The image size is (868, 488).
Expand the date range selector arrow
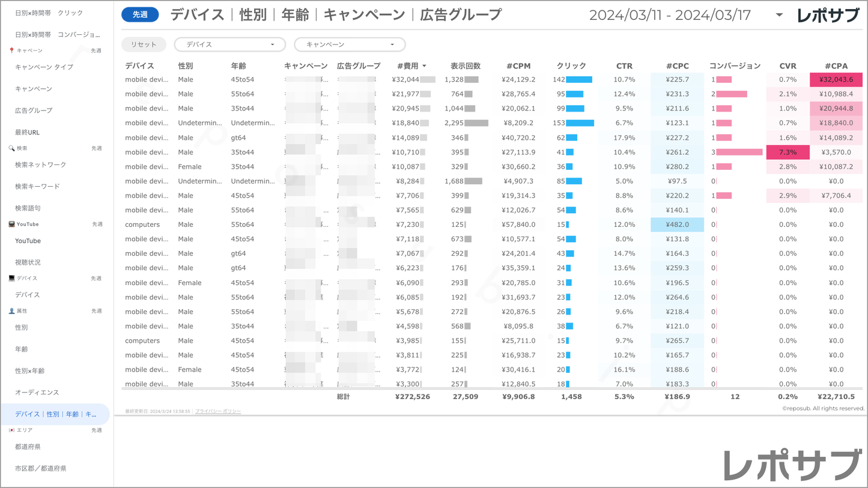[x=779, y=15]
